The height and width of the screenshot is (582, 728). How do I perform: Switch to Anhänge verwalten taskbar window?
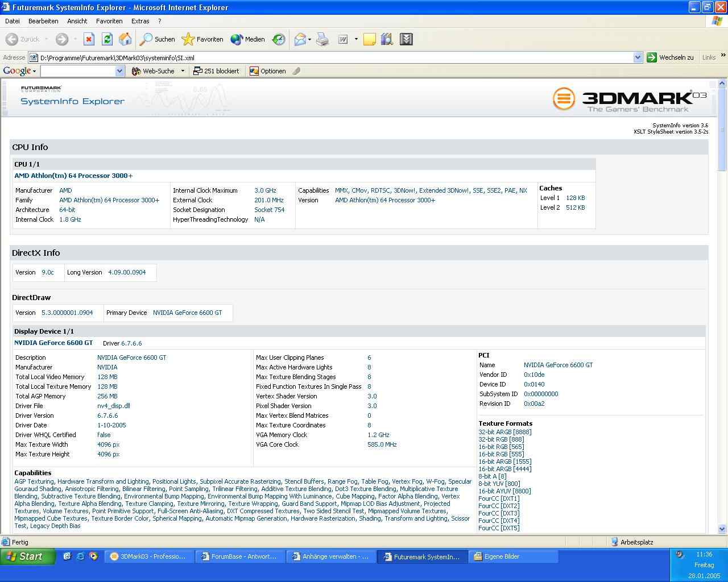click(331, 556)
